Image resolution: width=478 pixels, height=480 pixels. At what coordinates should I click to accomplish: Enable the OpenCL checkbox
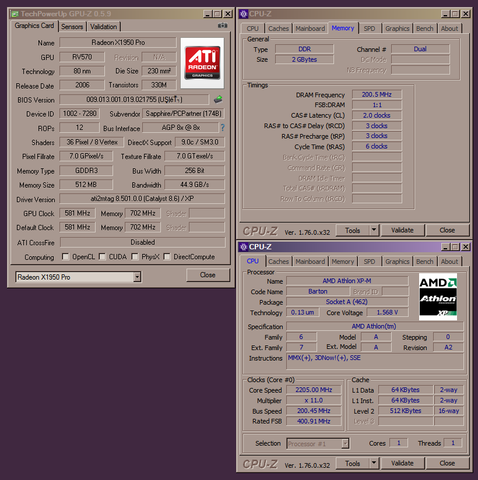[x=65, y=257]
